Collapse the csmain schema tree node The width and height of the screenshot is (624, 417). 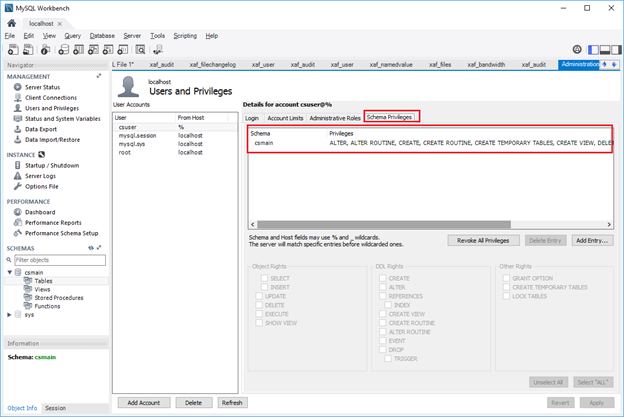click(x=9, y=272)
